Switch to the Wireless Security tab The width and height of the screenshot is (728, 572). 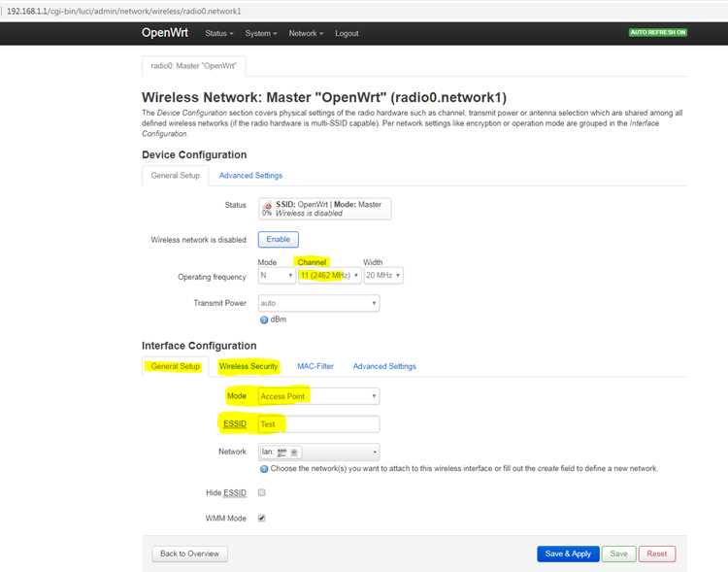click(248, 367)
